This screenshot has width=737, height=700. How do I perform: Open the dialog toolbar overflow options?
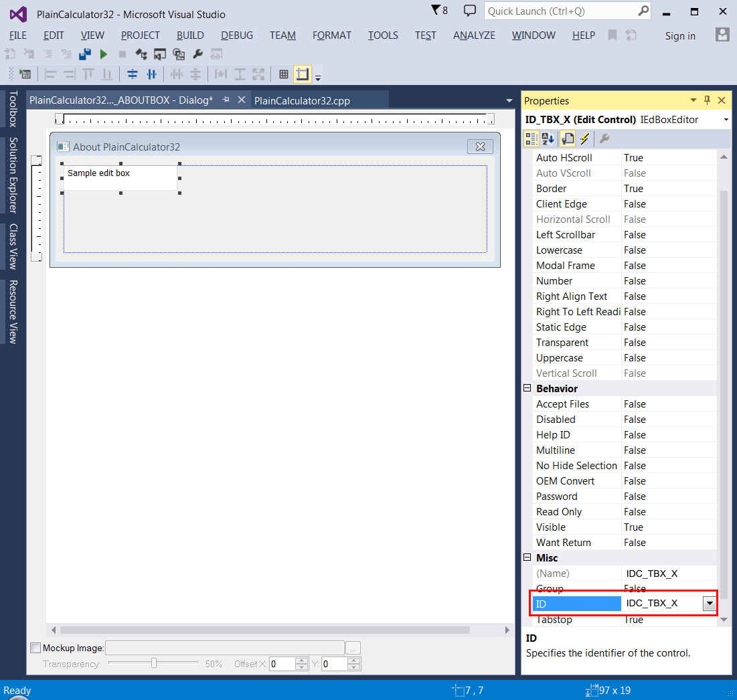pos(318,78)
